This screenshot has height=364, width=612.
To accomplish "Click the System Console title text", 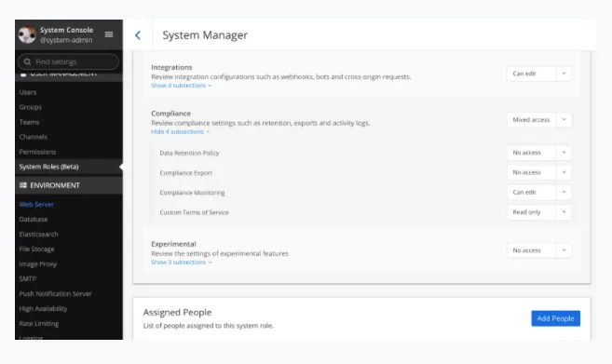I will pyautogui.click(x=66, y=30).
